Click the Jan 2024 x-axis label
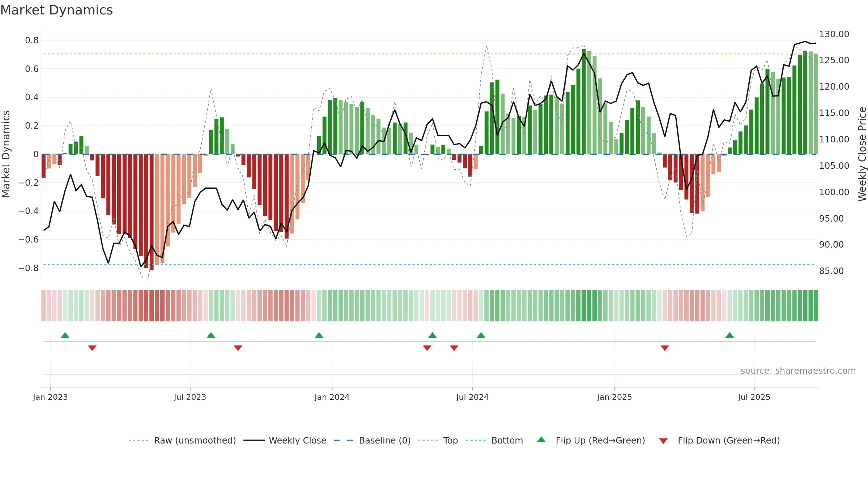 332,397
